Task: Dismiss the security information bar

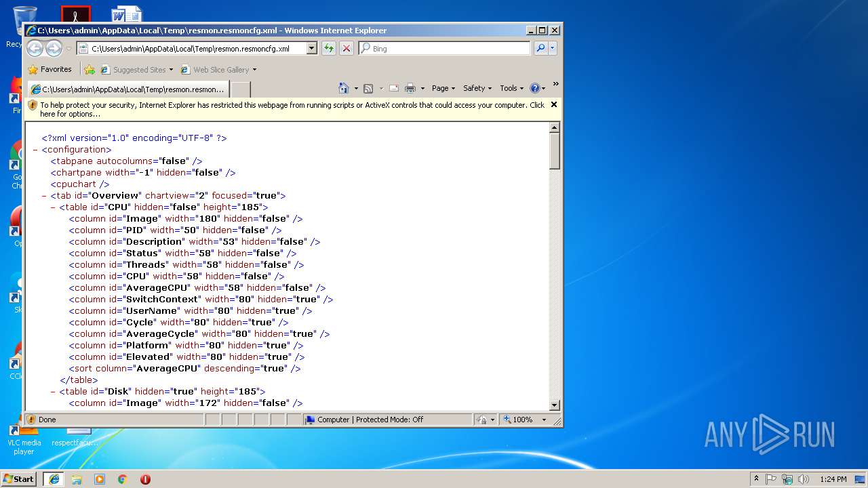Action: [x=553, y=104]
